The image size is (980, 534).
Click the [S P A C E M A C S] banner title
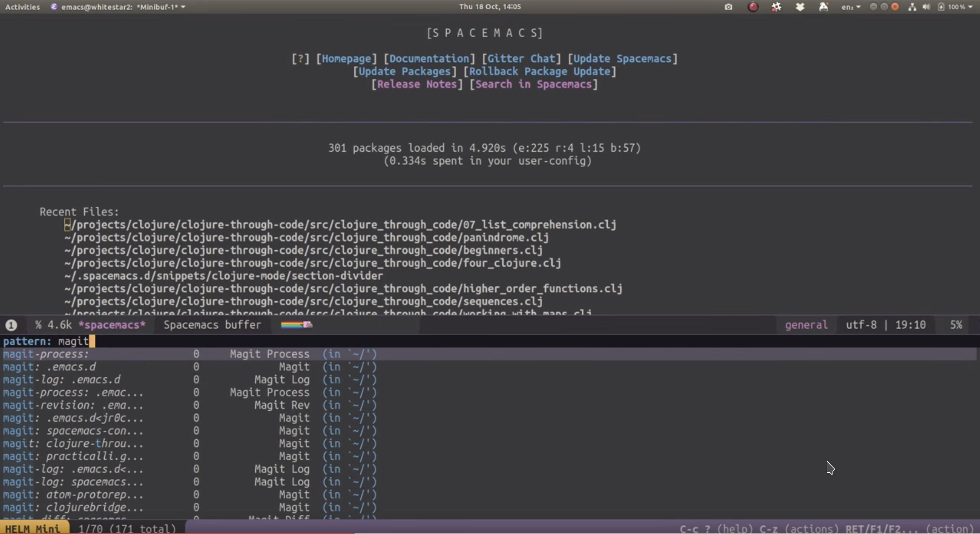pos(485,33)
